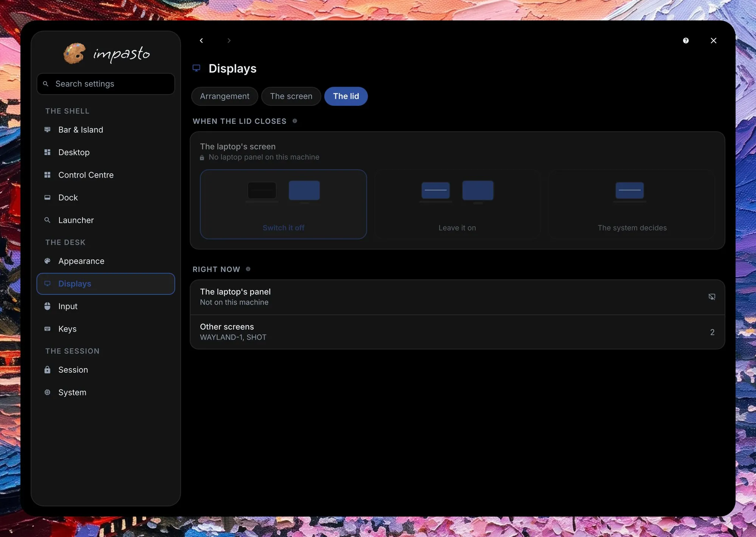The image size is (756, 537).
Task: Select The lid tab
Action: pyautogui.click(x=346, y=96)
